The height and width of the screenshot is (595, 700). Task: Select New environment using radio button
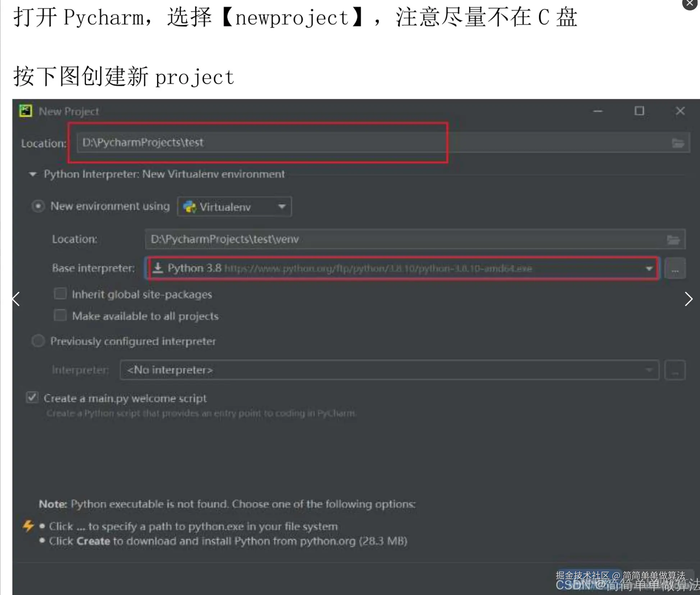[38, 206]
